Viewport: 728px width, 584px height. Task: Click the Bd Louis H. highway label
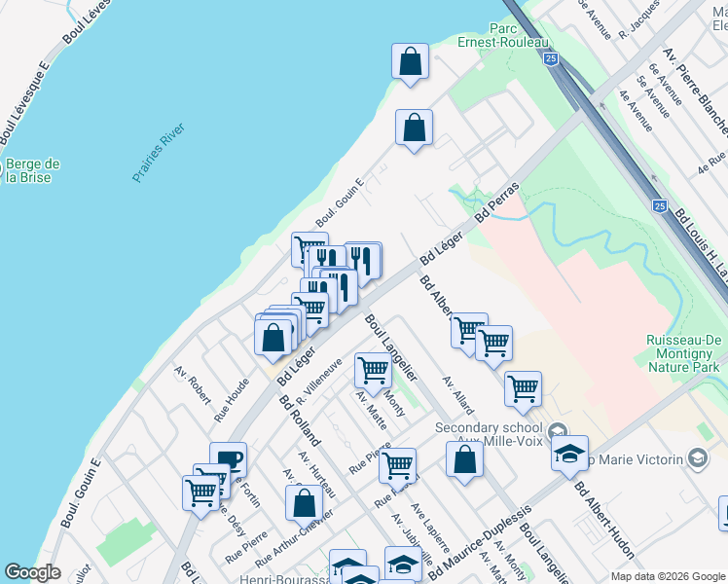click(701, 244)
